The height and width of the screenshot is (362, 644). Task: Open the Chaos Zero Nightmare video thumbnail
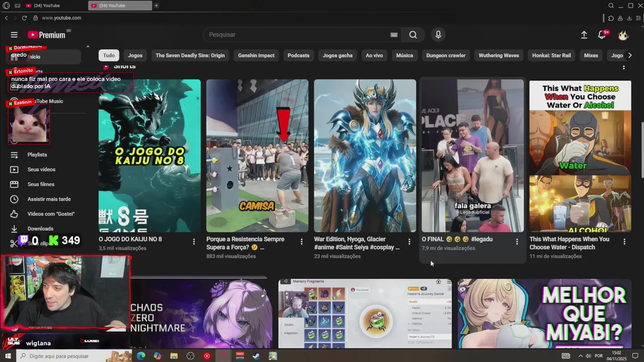(x=201, y=313)
